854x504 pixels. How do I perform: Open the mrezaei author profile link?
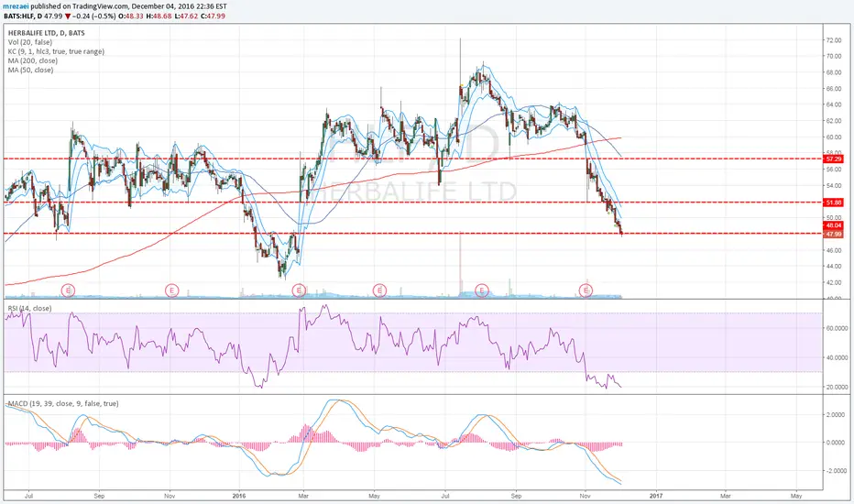(16, 6)
